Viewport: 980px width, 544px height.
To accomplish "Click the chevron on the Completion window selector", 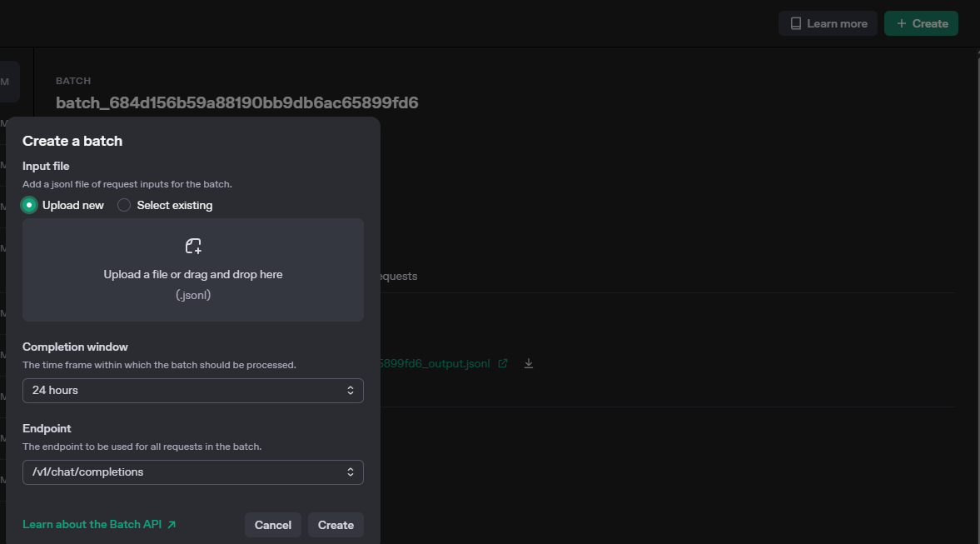I will (x=350, y=390).
